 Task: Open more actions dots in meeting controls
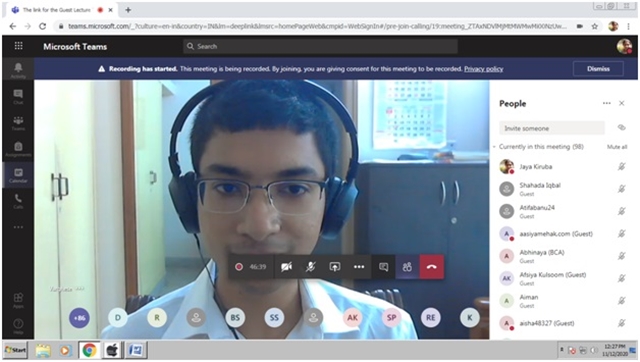(x=359, y=267)
